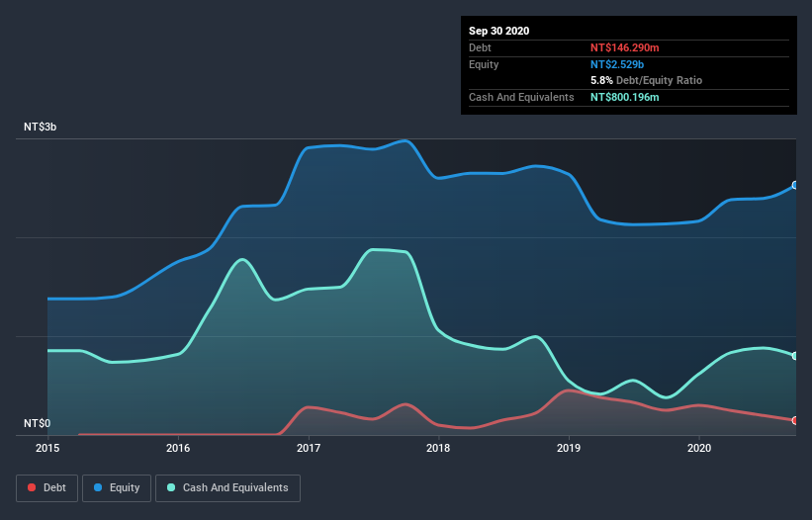Click the 5.8% Debt/Equity Ratio text

pos(646,80)
